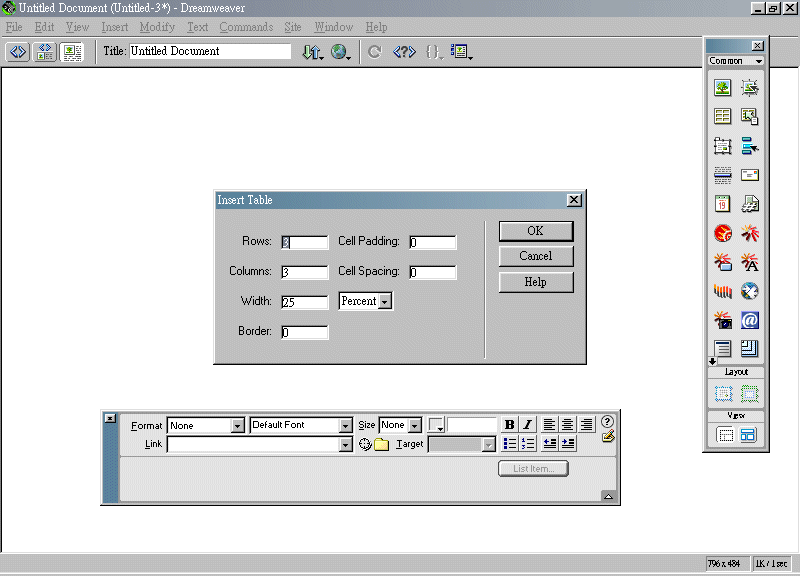Insert Email Link envelope icon

click(749, 175)
